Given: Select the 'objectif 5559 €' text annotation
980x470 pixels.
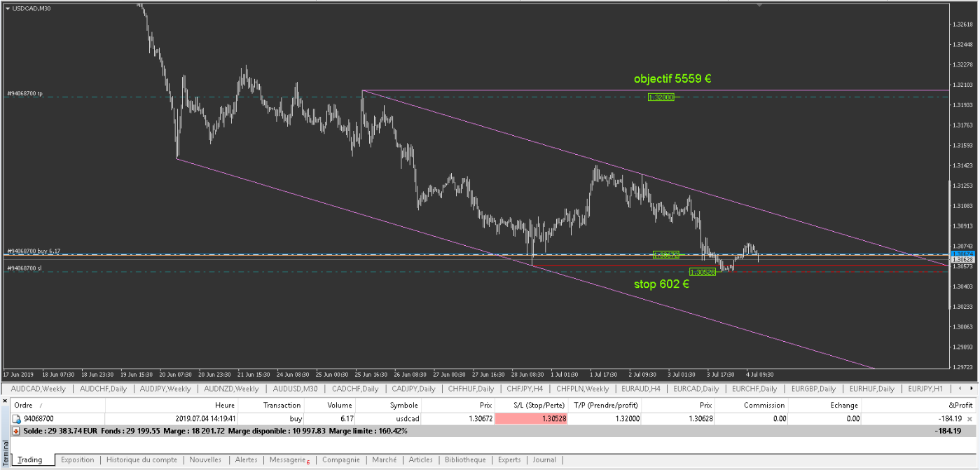Looking at the screenshot, I should tap(672, 79).
